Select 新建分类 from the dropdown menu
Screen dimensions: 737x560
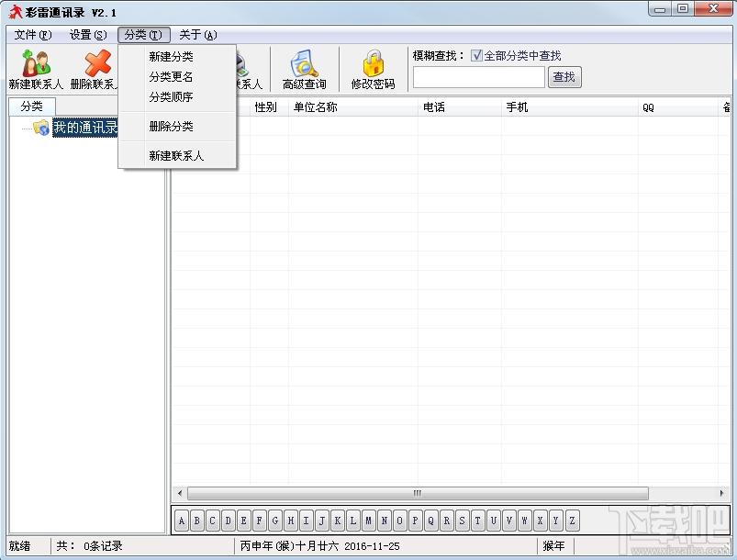[x=172, y=57]
